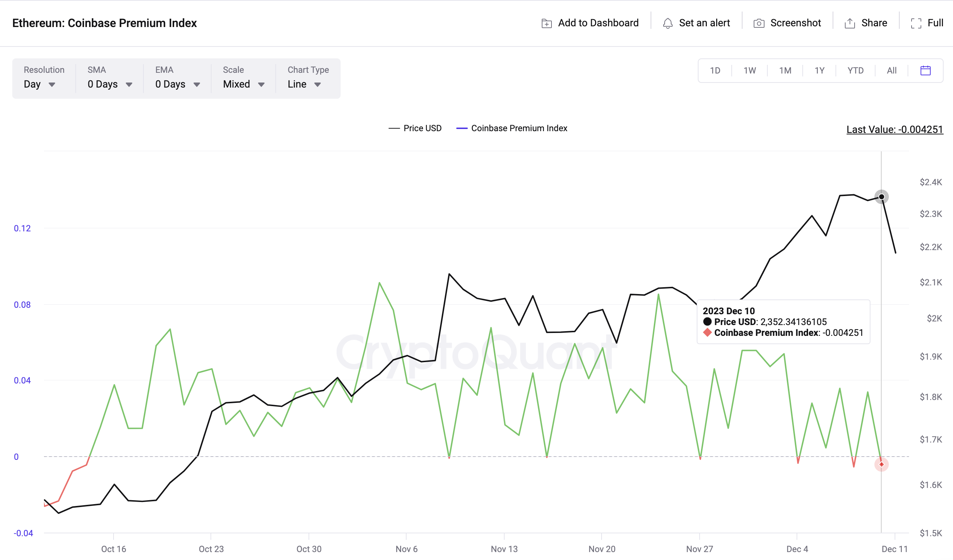Go to Full view label

click(x=936, y=23)
